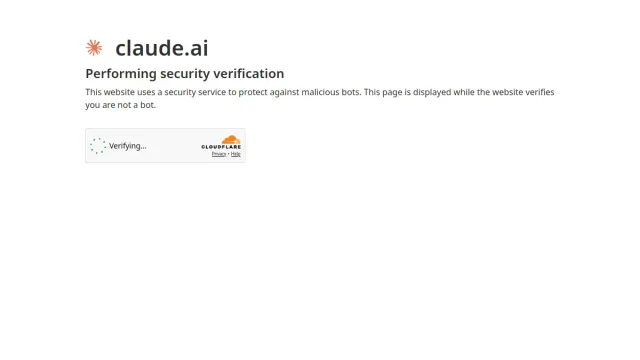This screenshot has width=640, height=360.
Task: Click the empty middle of the Cloudflare widget
Action: (x=173, y=146)
